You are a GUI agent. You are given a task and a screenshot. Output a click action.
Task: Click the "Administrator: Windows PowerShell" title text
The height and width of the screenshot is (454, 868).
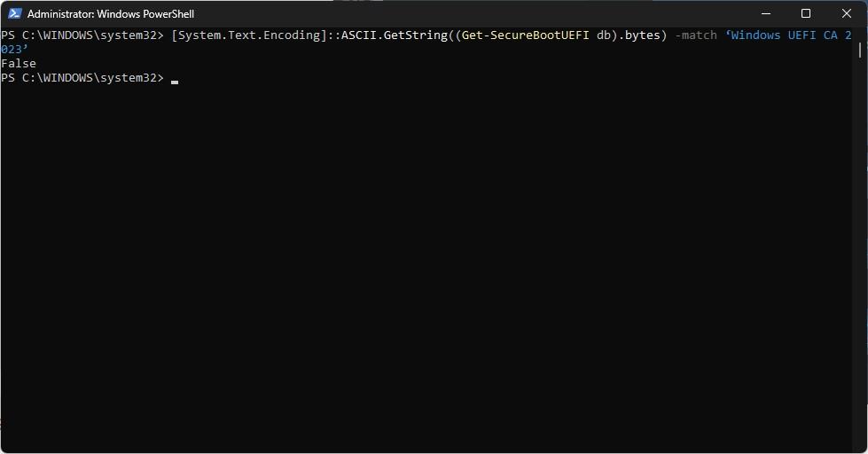tap(111, 14)
